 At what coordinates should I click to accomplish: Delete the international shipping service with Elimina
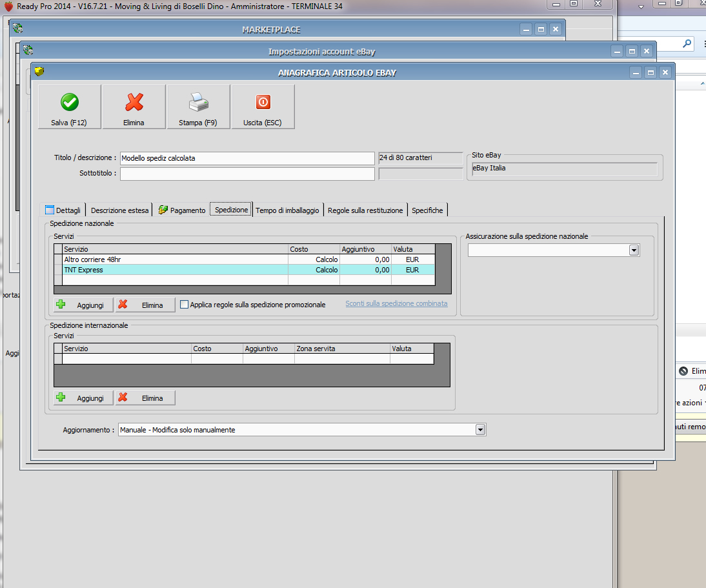click(145, 398)
